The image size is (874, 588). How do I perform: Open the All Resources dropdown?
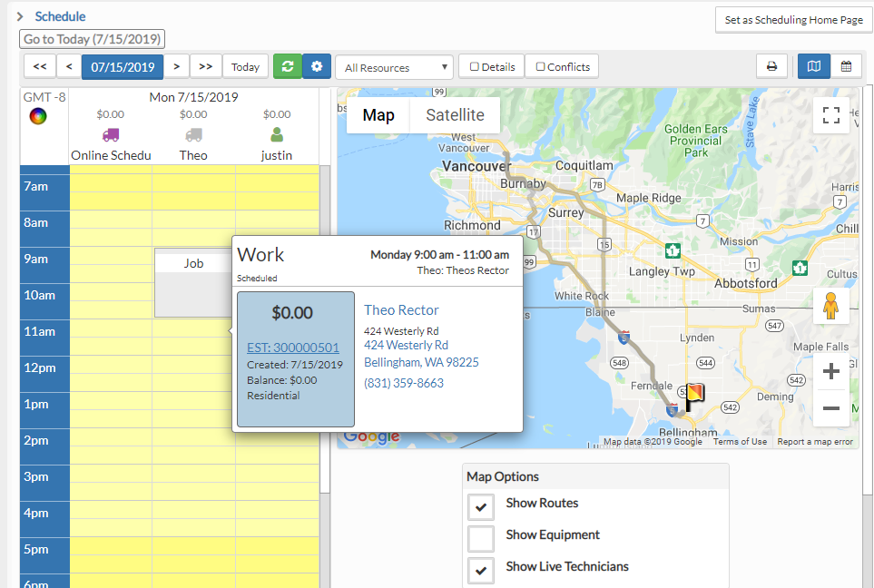point(394,66)
